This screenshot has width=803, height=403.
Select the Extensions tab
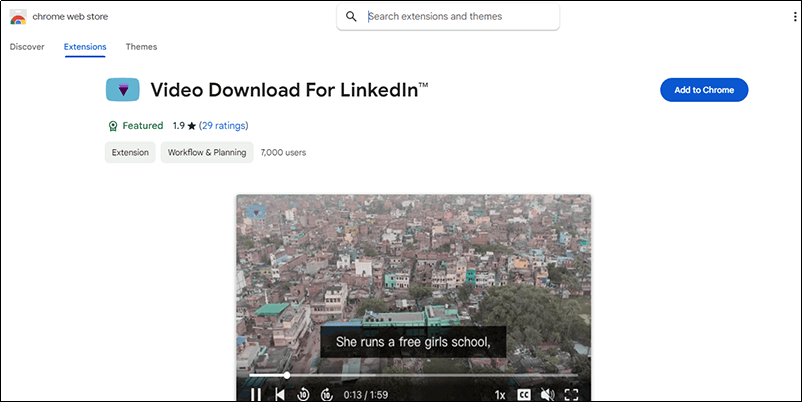coord(85,47)
